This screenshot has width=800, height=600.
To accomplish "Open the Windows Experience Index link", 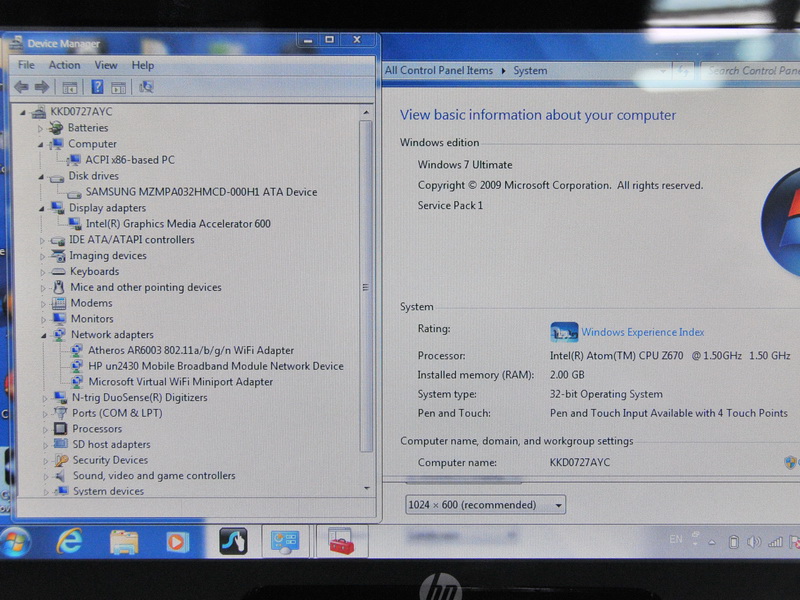I will tap(643, 332).
